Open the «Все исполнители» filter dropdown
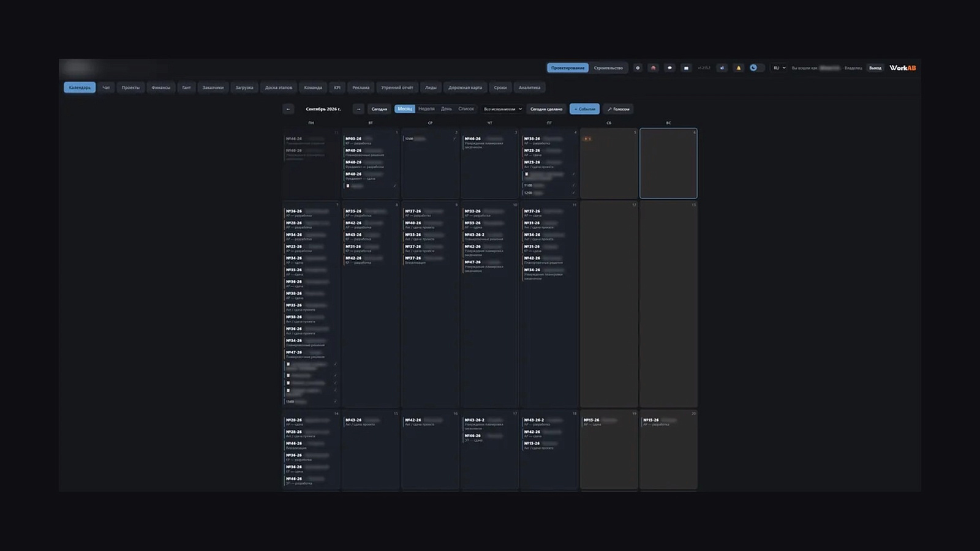This screenshot has width=980, height=551. pyautogui.click(x=503, y=109)
